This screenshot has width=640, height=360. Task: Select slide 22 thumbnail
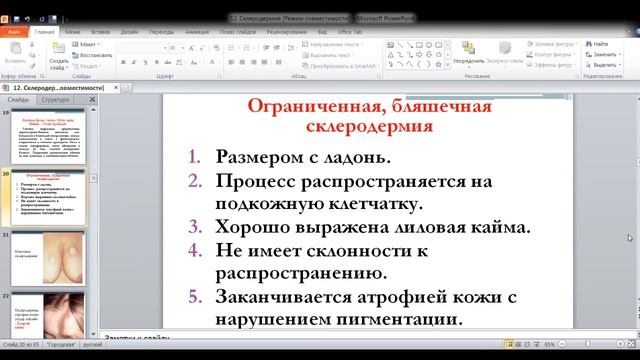click(x=48, y=315)
